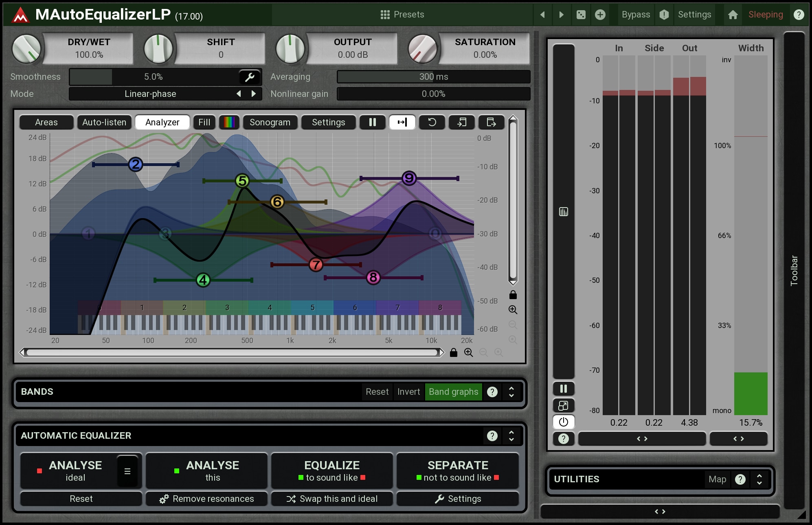Collapse the Automatic Equalizer panel
Screen dimensions: 812x525
tap(511, 436)
